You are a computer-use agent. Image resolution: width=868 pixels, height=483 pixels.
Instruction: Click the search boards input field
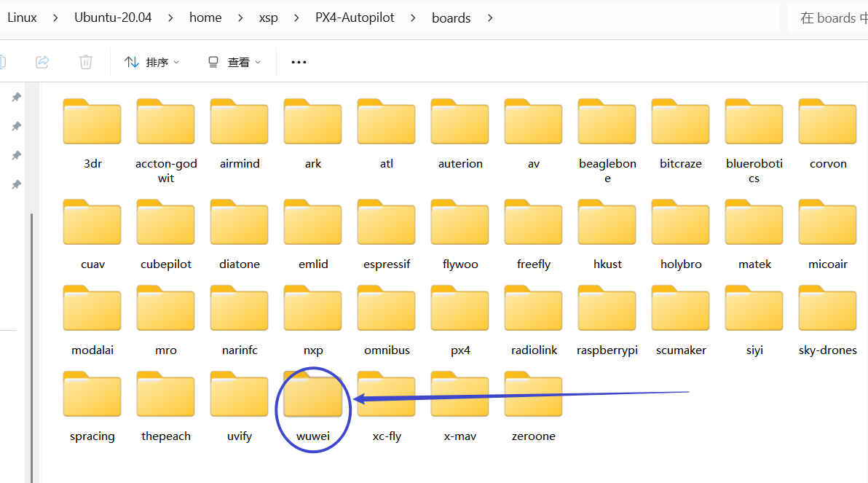click(x=830, y=18)
